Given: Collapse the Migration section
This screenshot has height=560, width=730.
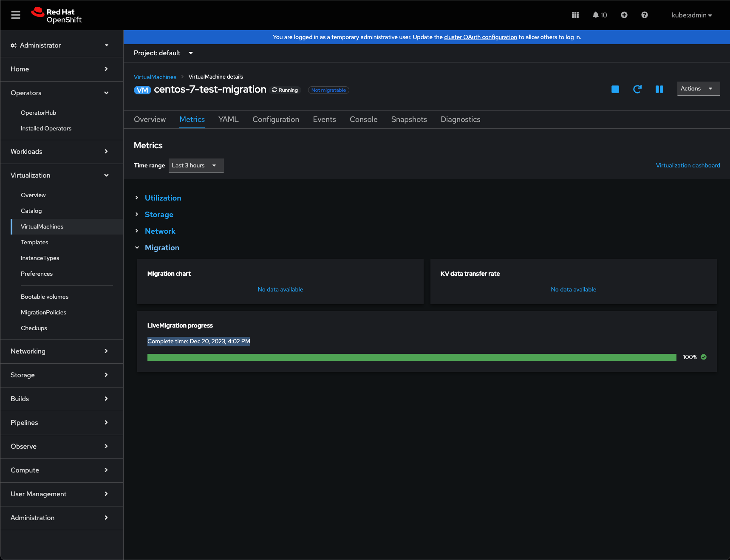Looking at the screenshot, I should tap(162, 248).
